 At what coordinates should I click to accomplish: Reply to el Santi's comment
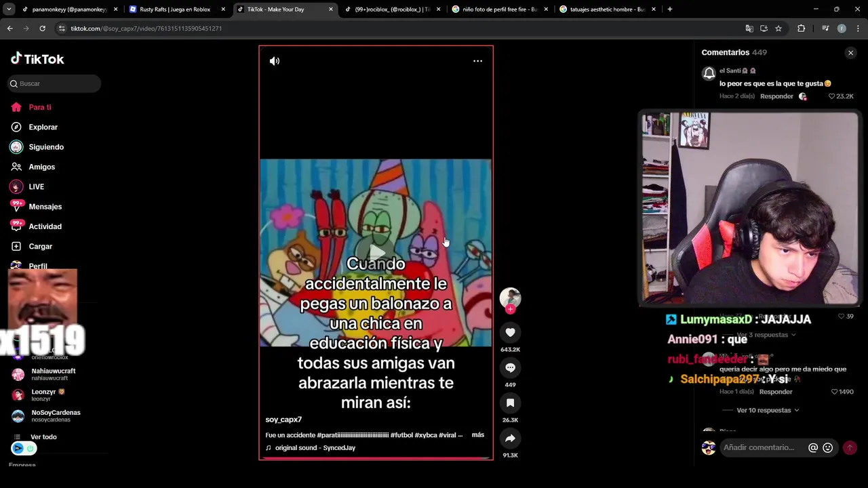pos(776,96)
